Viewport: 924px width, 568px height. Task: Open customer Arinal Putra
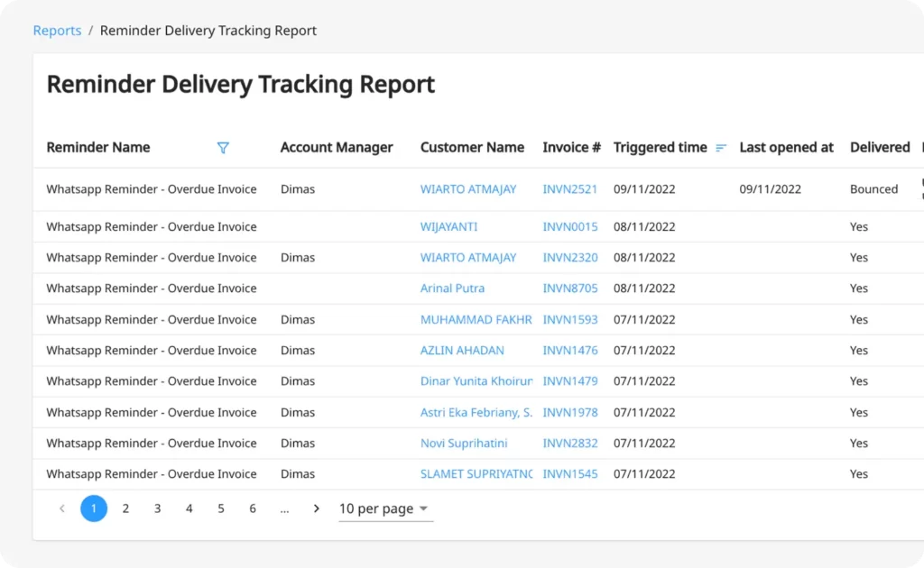click(x=452, y=289)
